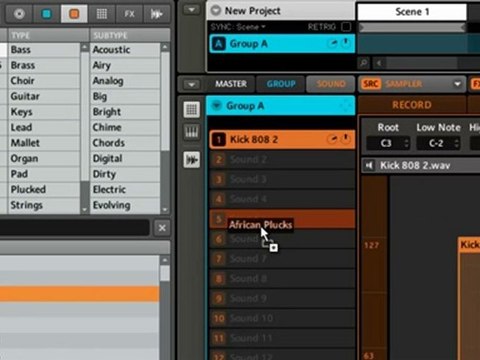Switch to the MASTER tab
The width and height of the screenshot is (480, 360).
pos(231,84)
